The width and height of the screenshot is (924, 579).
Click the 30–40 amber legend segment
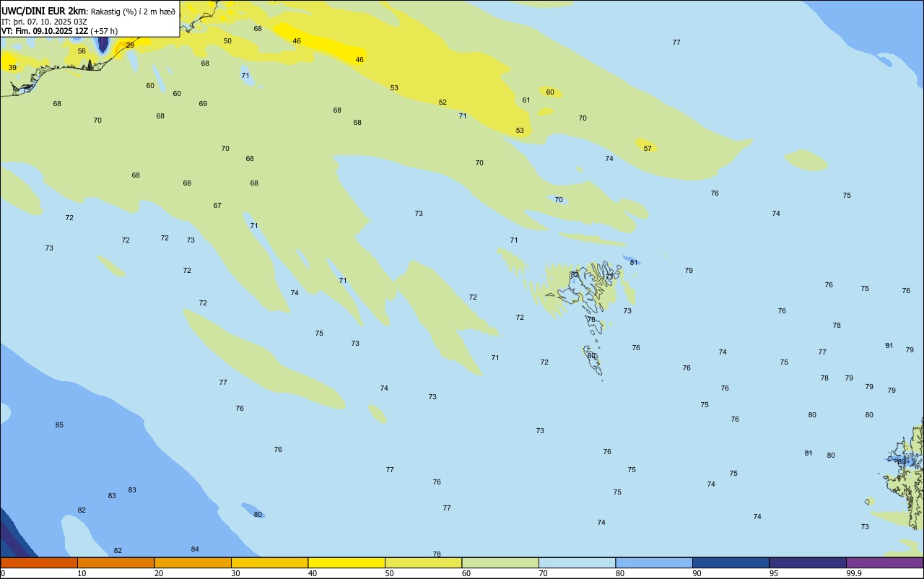point(269,562)
